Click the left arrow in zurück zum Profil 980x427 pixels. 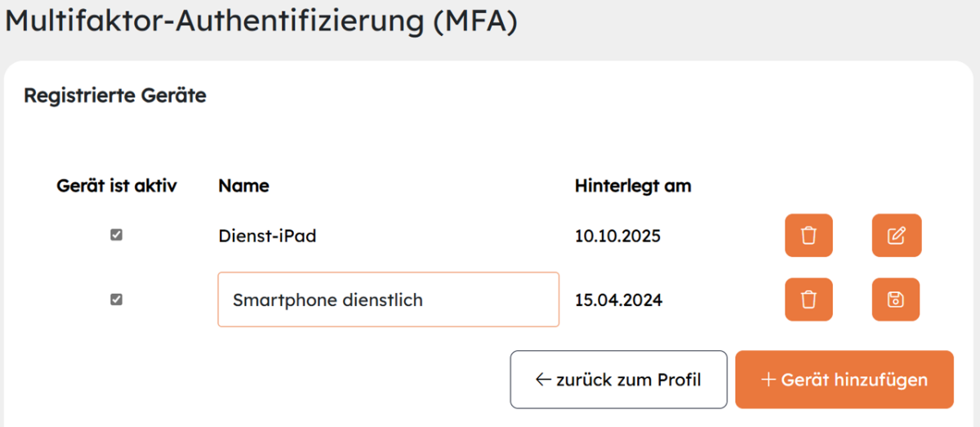click(543, 380)
